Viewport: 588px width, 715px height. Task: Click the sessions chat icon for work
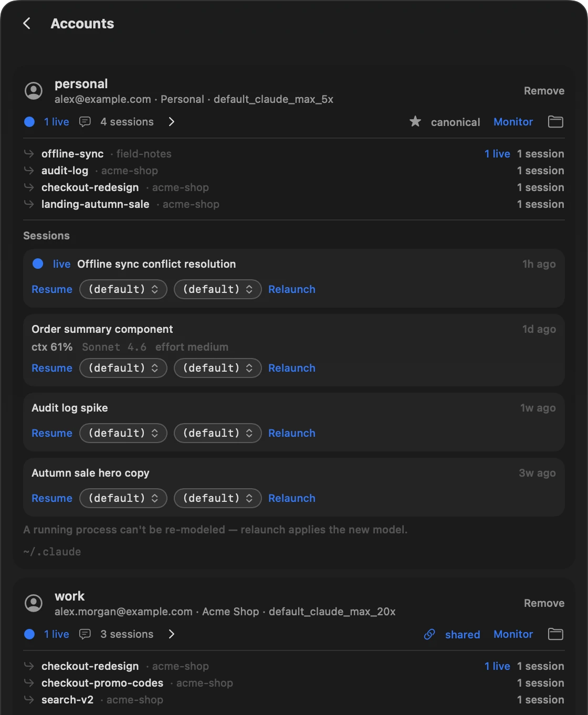click(85, 634)
